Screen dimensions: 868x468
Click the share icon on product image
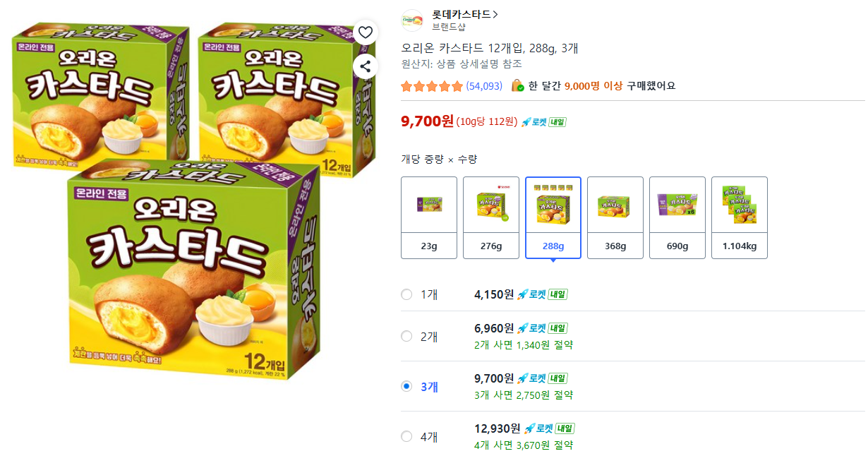tap(365, 67)
